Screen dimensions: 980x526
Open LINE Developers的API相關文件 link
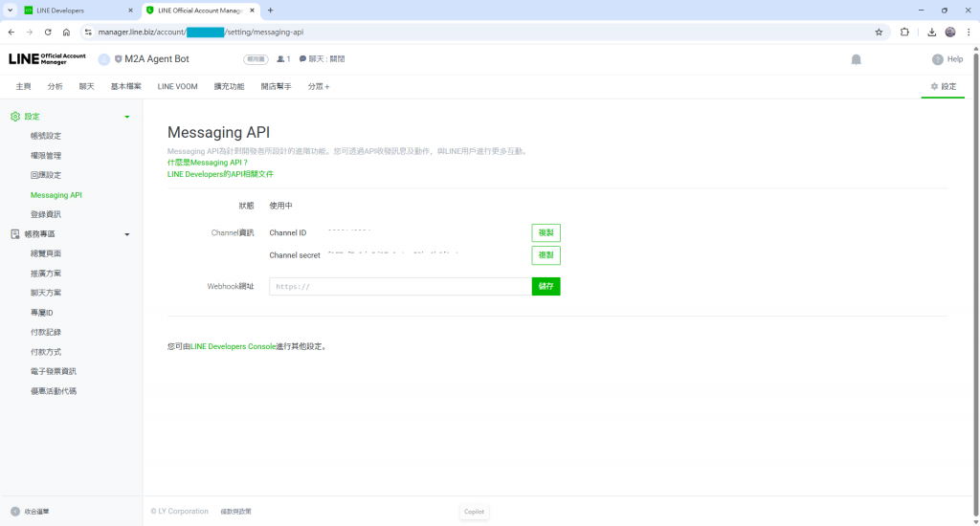[x=220, y=174]
